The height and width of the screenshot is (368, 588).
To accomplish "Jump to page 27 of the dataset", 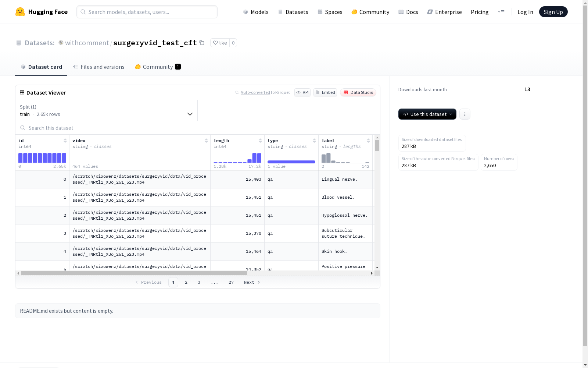I will (231, 282).
